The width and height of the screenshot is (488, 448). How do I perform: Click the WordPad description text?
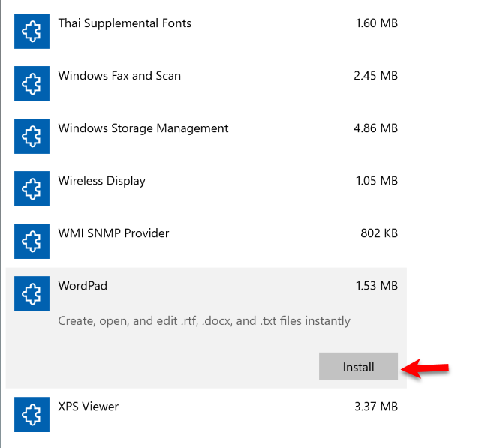(204, 321)
